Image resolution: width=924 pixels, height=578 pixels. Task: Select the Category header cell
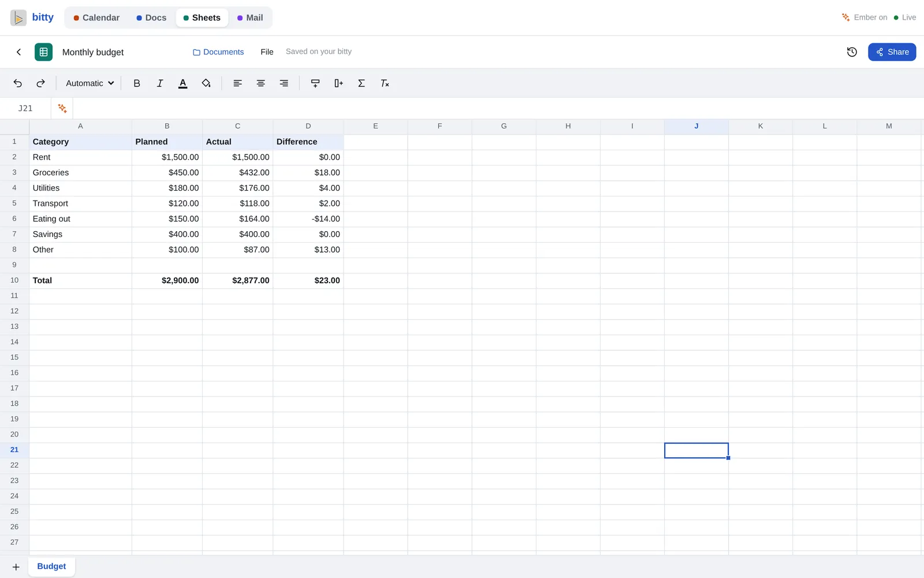point(80,142)
